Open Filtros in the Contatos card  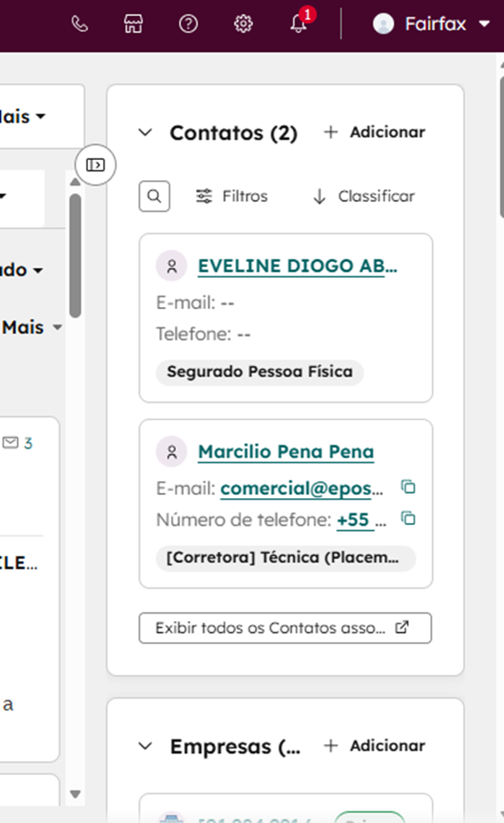tap(231, 196)
